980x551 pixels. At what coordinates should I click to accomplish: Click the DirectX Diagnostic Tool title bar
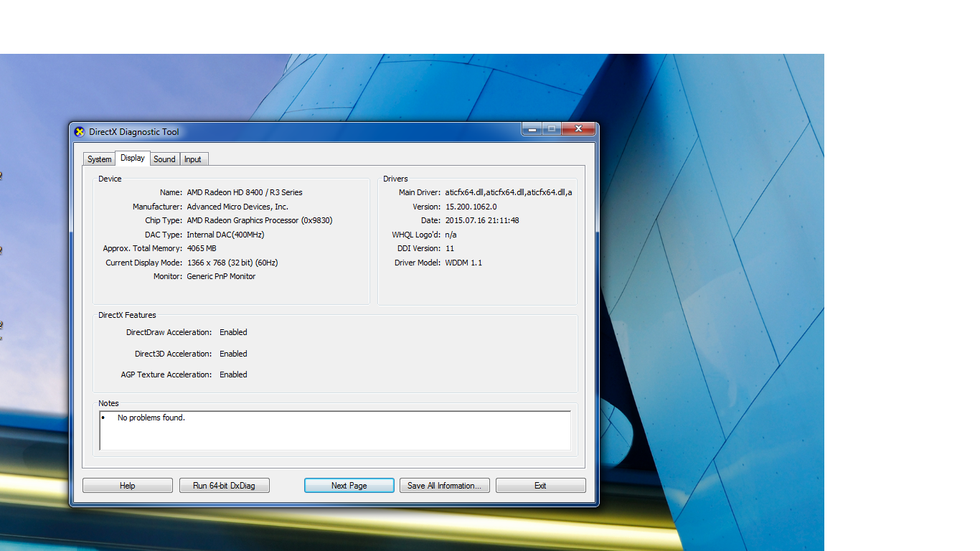coord(301,132)
